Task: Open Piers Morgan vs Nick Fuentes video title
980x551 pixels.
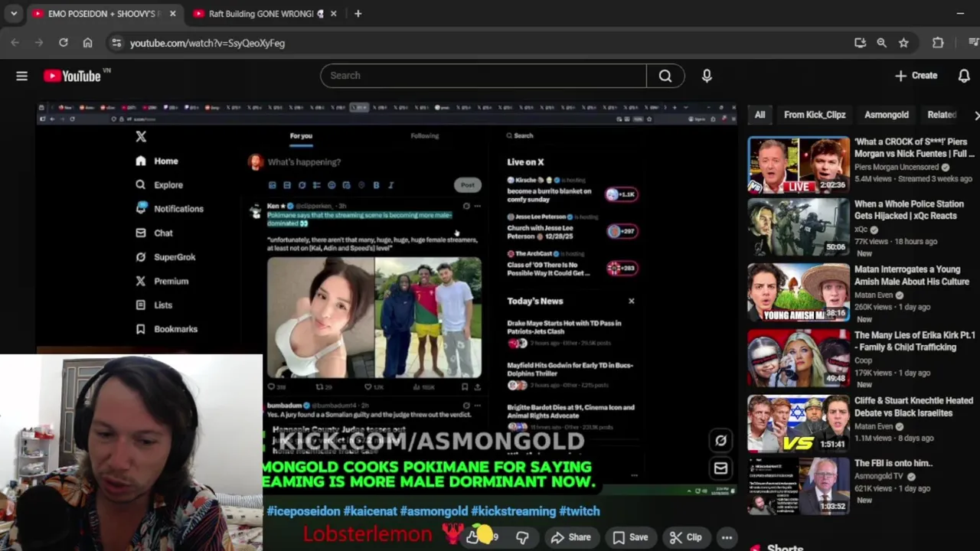Action: pyautogui.click(x=913, y=148)
